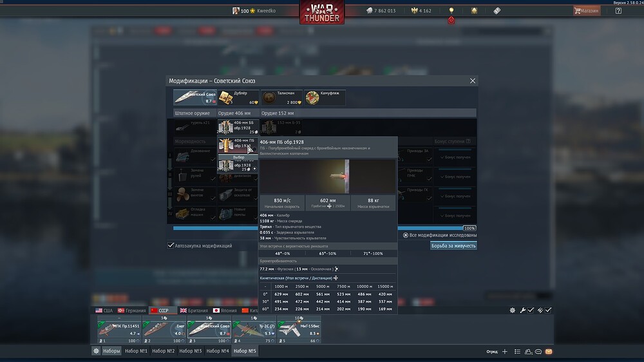The image size is (644, 362).
Task: Add squad member with plus icon
Action: (505, 352)
